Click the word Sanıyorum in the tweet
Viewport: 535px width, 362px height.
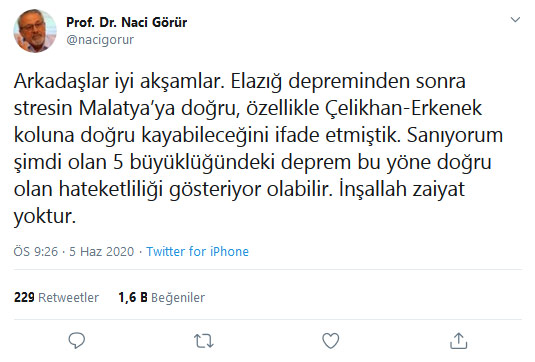(455, 136)
